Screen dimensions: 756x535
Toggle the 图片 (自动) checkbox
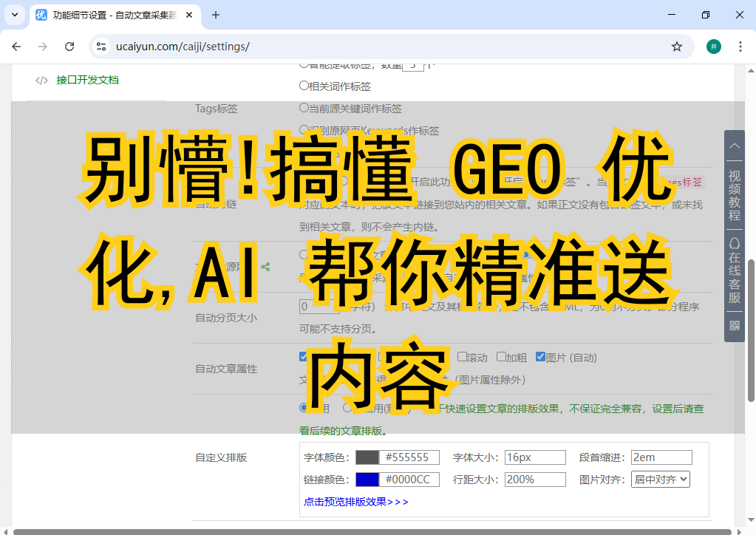(x=540, y=357)
